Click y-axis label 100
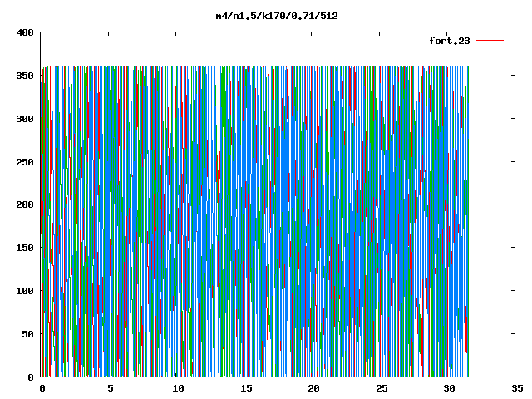This screenshot has width=532, height=399. click(25, 291)
